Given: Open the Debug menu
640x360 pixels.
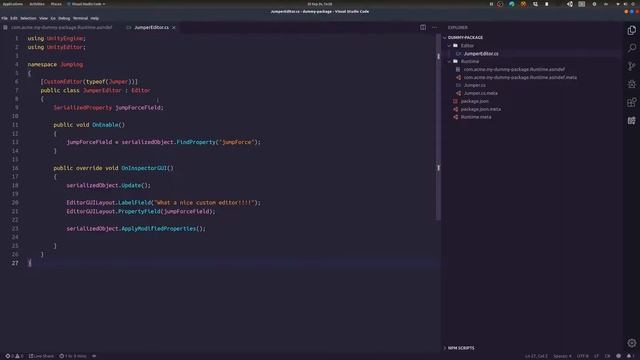Looking at the screenshot, I should (64, 18).
